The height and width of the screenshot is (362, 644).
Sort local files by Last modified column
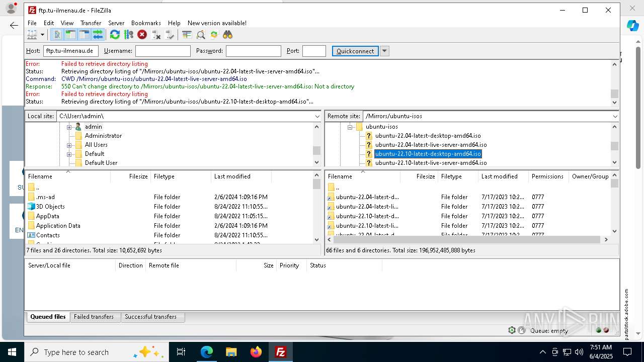(241, 176)
